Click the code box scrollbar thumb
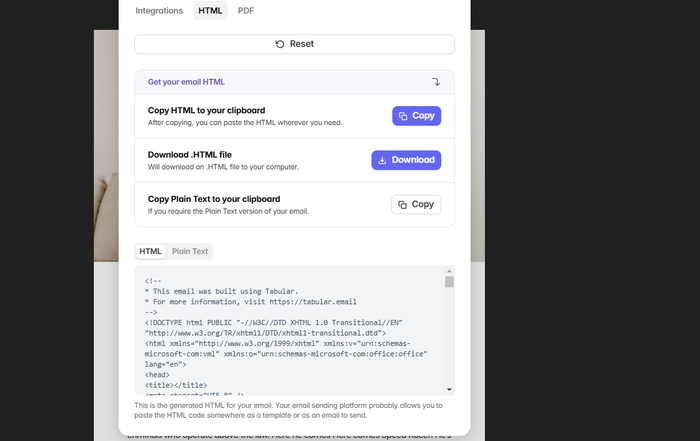This screenshot has height=441, width=700. point(449,282)
